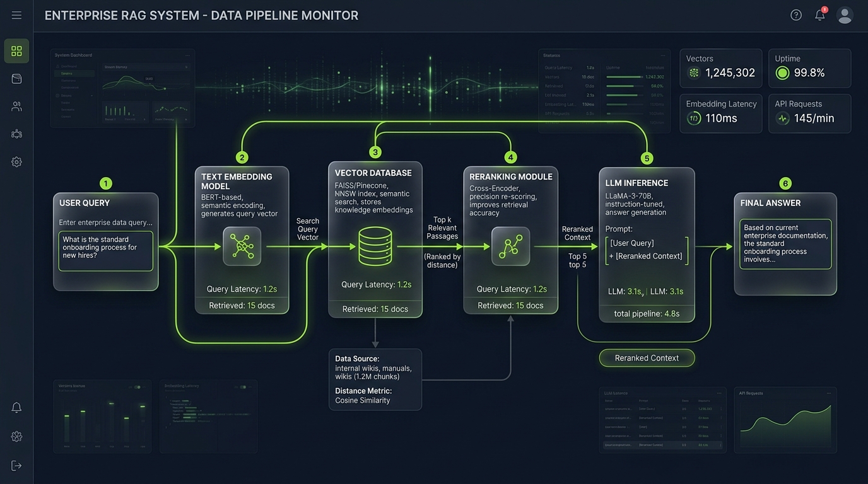The image size is (868, 484).
Task: Focus the 'Enter enterprise data query' field
Action: click(105, 222)
